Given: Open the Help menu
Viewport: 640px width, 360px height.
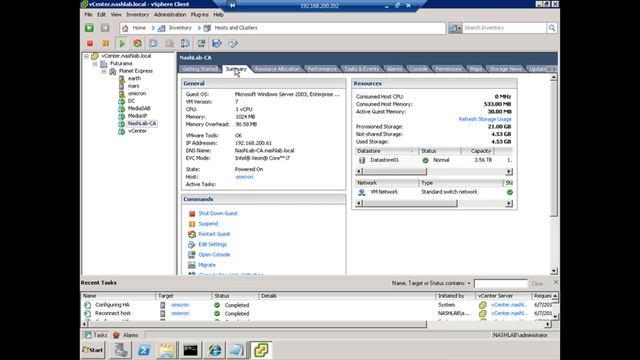Looking at the screenshot, I should point(218,14).
